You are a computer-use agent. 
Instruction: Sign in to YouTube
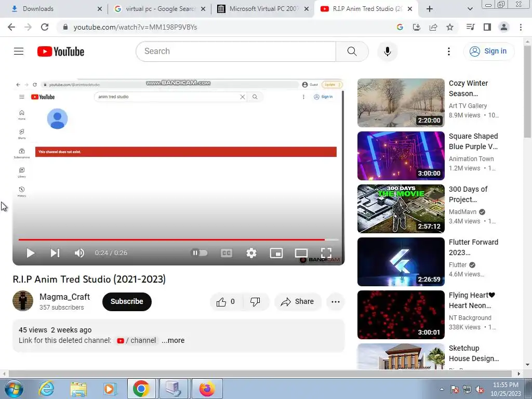pos(488,51)
